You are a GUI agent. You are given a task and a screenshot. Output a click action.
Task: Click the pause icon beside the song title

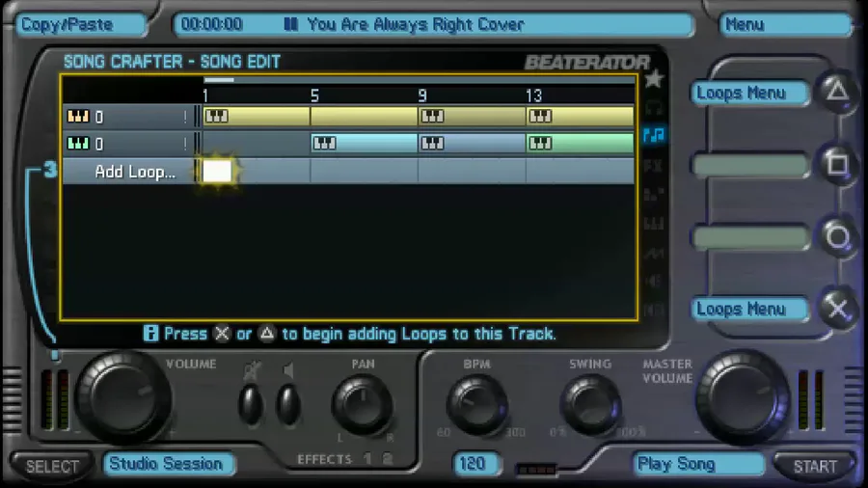point(290,24)
